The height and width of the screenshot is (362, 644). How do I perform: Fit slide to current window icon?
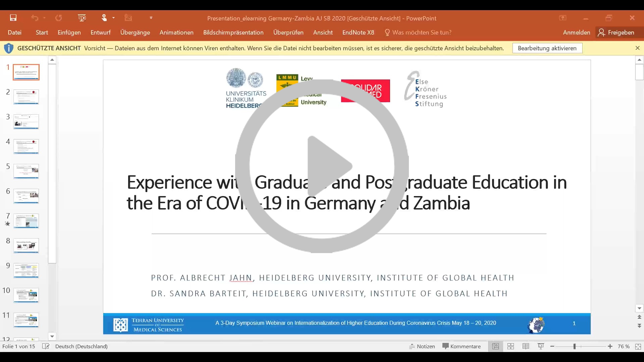tap(638, 346)
